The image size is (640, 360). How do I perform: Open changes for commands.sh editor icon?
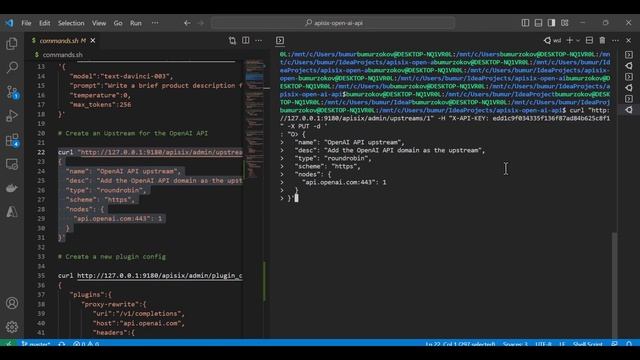coord(232,40)
